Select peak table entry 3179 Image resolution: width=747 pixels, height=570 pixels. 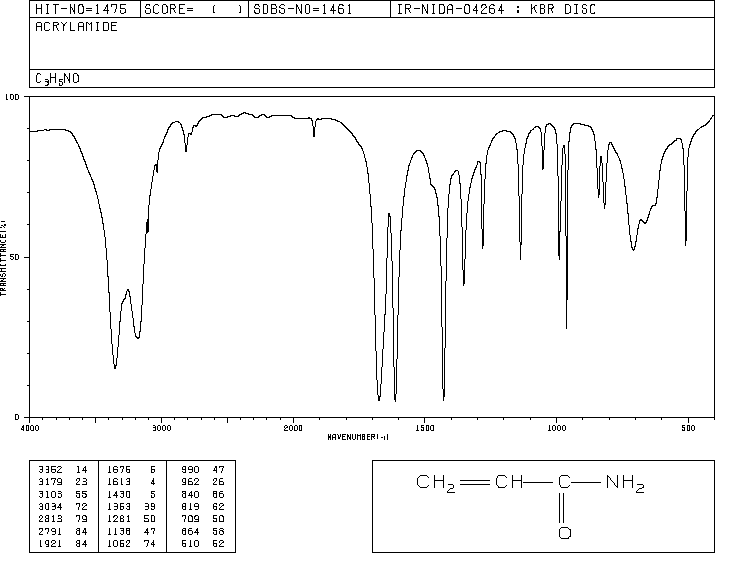point(50,482)
